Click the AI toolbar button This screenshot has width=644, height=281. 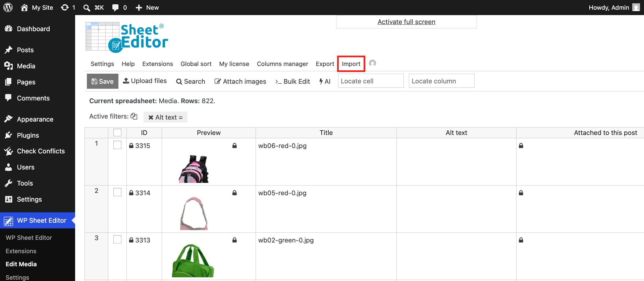pyautogui.click(x=325, y=81)
